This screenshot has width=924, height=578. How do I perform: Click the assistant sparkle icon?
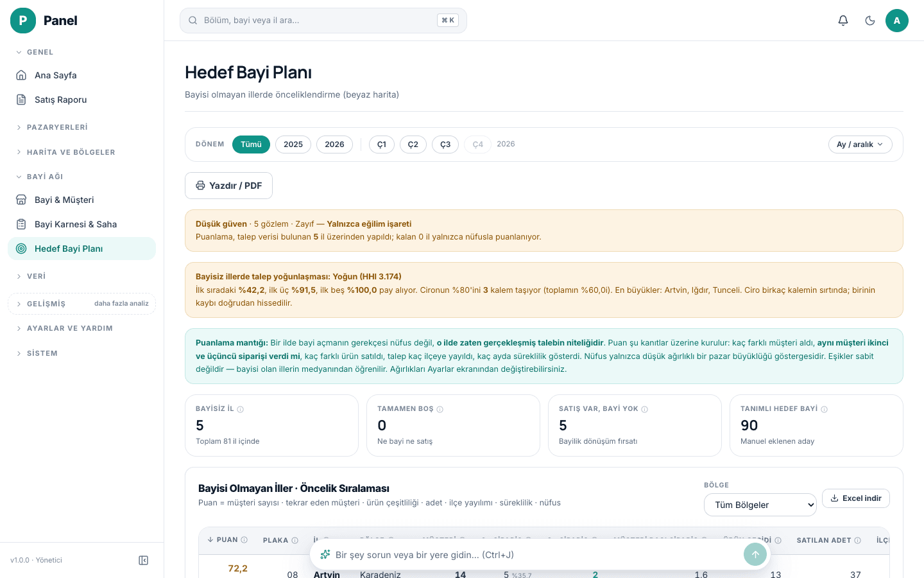[x=325, y=555]
